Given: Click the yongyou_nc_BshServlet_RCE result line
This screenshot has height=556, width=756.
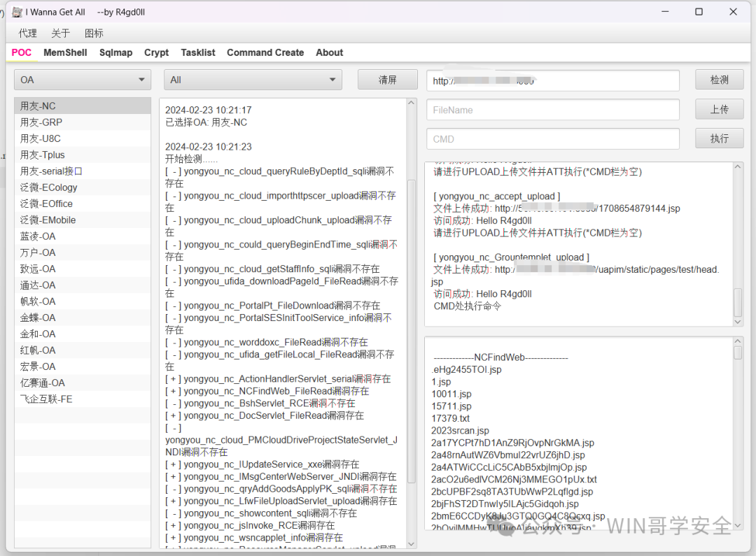Looking at the screenshot, I should [260, 404].
